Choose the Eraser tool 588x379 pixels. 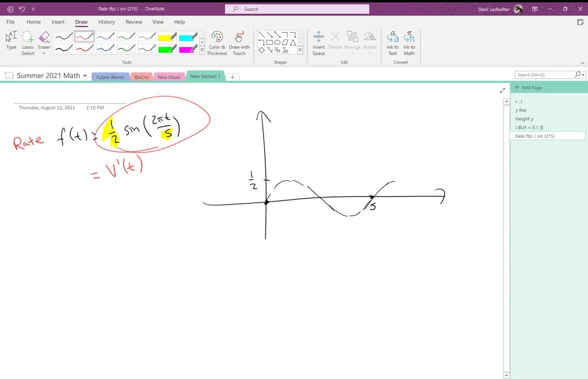coord(44,41)
